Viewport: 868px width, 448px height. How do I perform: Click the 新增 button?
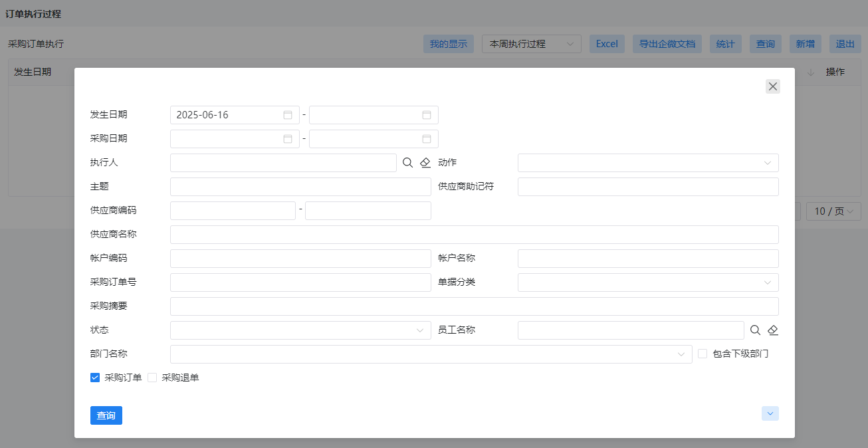coord(806,44)
